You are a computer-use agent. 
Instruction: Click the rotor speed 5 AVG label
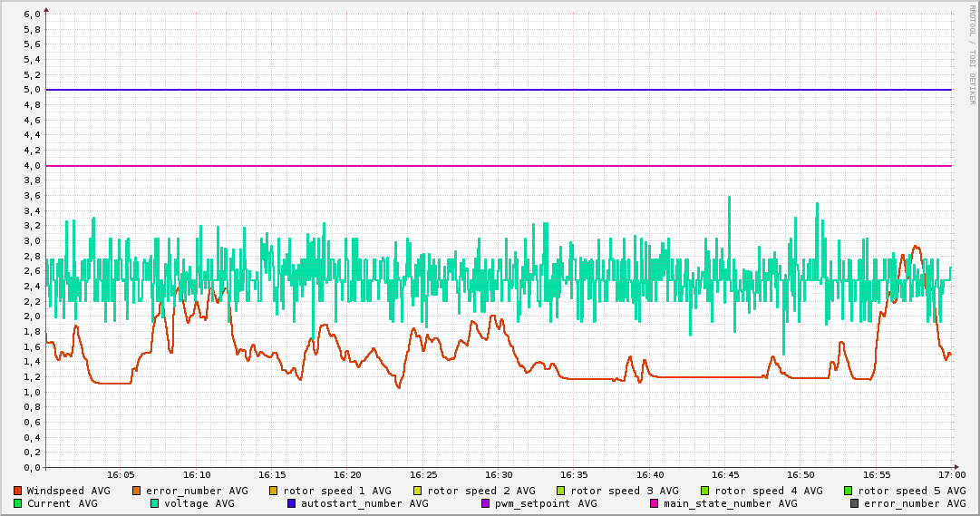point(912,491)
